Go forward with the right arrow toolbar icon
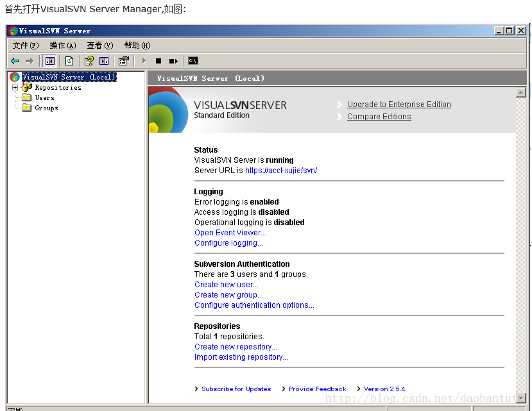 click(x=30, y=61)
